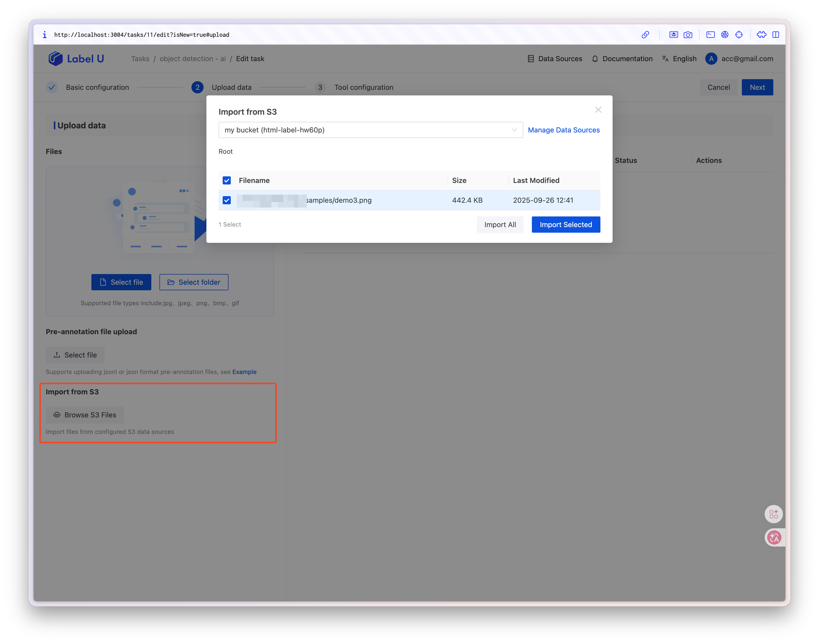Click the floating grid sparkle icon
819x644 pixels.
[x=773, y=514]
